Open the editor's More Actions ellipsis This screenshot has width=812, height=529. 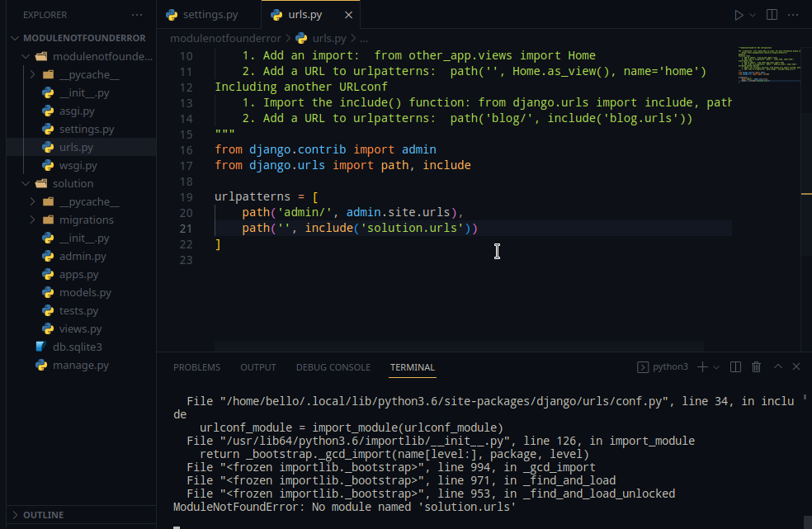pos(793,15)
